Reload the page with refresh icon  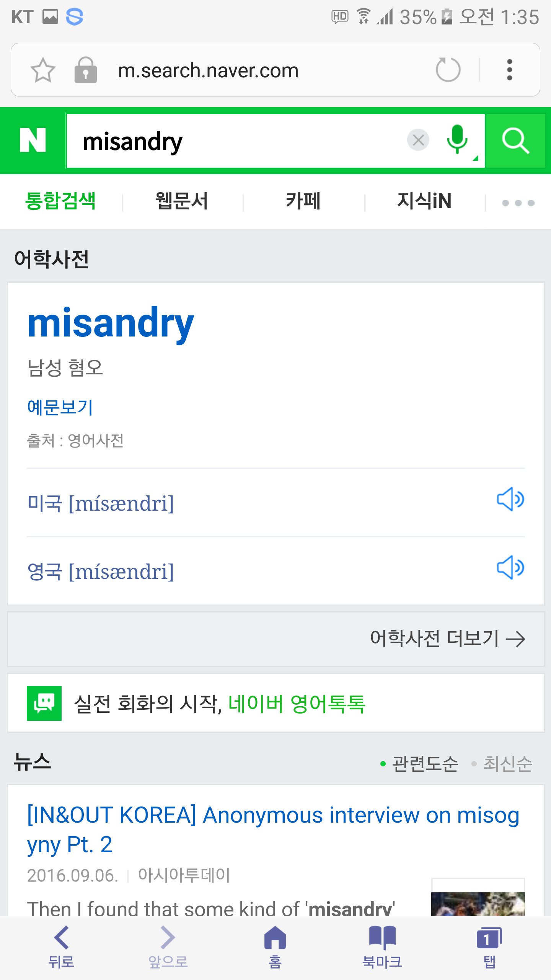click(x=448, y=70)
